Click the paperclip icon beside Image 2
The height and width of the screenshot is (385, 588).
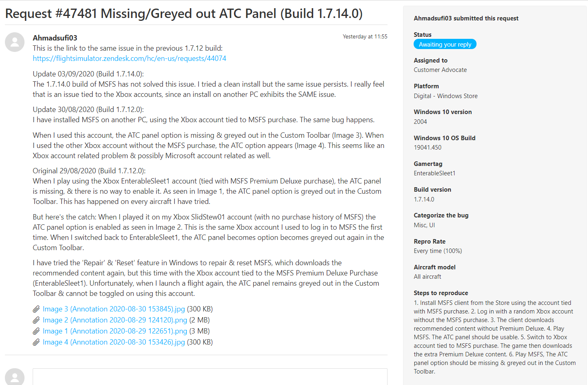point(36,320)
